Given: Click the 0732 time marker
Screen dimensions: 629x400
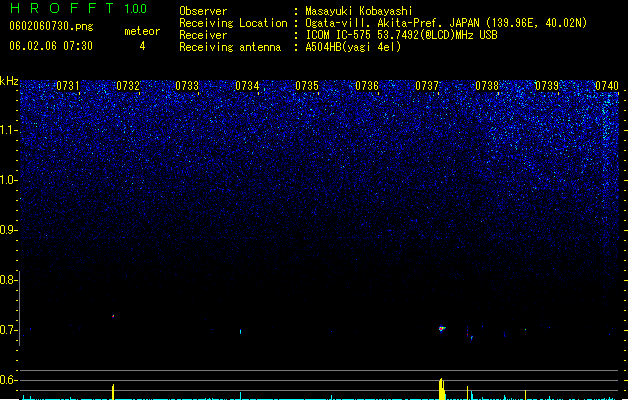Looking at the screenshot, I should 128,86.
